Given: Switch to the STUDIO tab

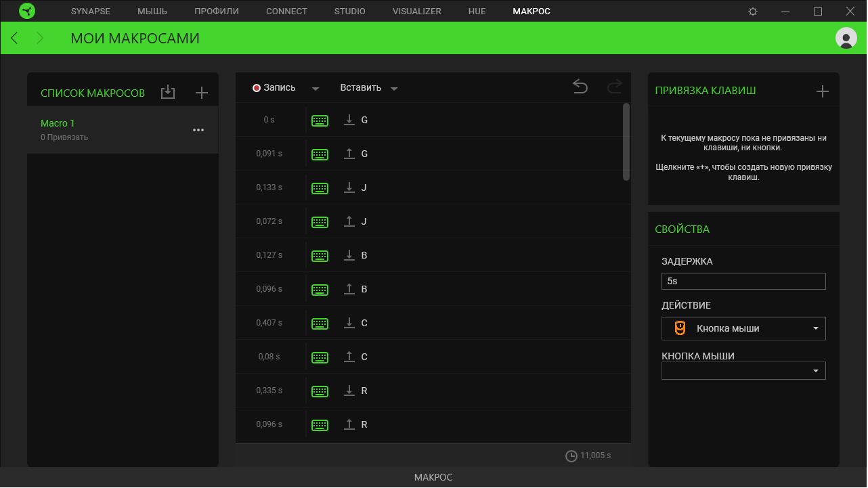Looking at the screenshot, I should tap(350, 12).
